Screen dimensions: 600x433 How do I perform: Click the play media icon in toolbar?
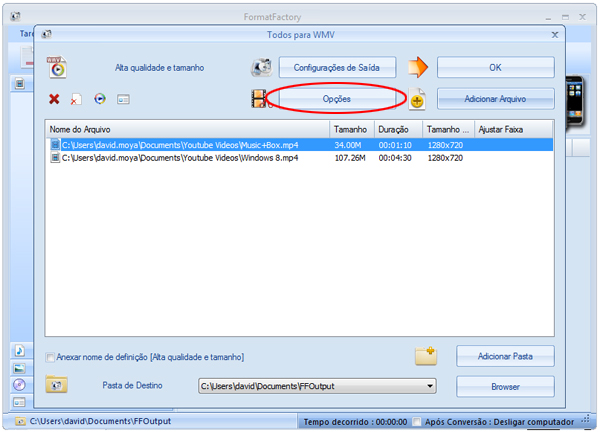tap(100, 99)
